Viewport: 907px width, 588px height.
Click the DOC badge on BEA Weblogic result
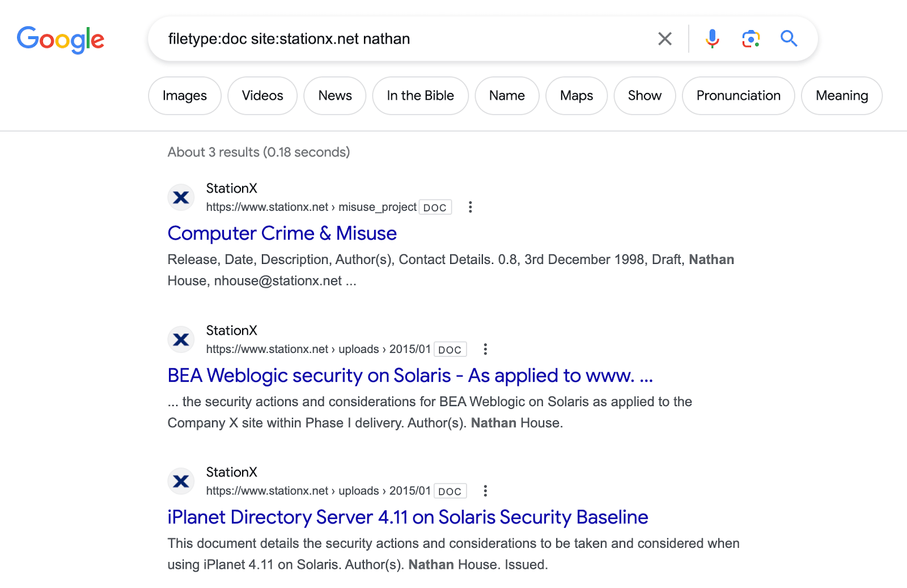tap(450, 350)
